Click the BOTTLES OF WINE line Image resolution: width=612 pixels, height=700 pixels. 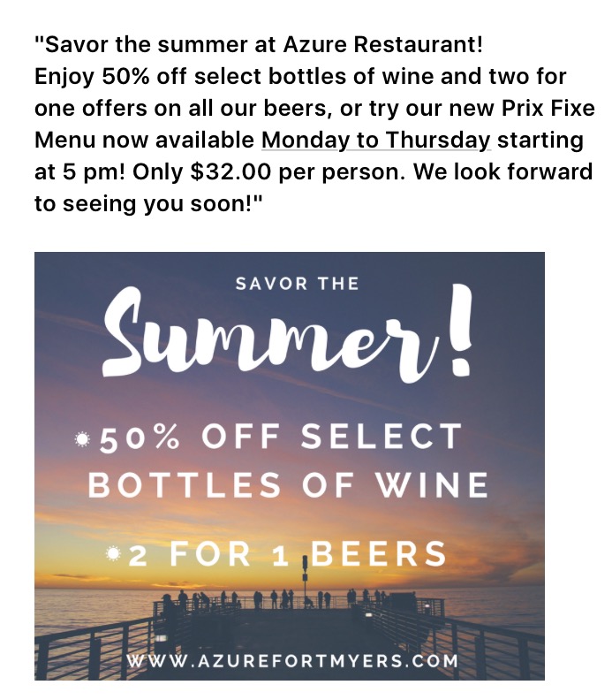[x=288, y=485]
